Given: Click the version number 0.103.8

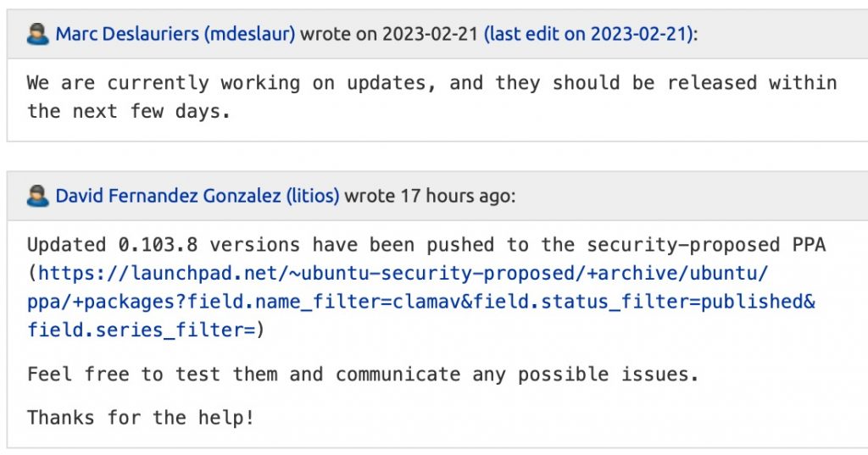Looking at the screenshot, I should 158,245.
